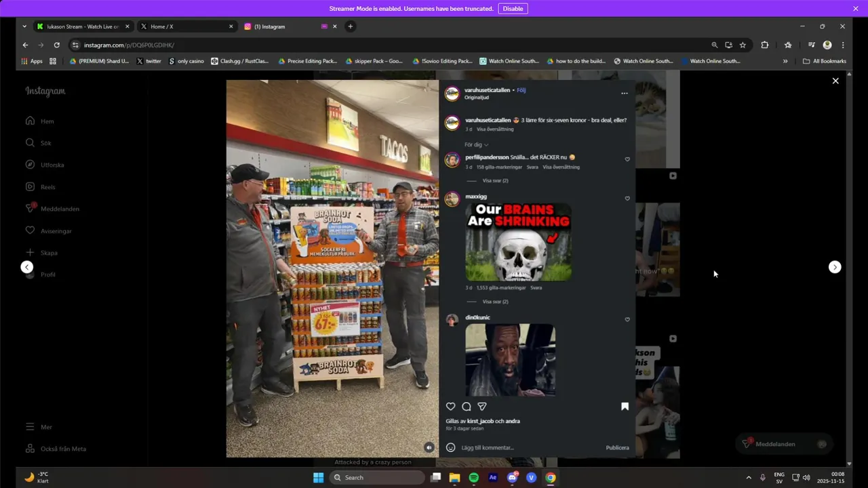Go to Hem in Instagram sidebar

[39, 121]
